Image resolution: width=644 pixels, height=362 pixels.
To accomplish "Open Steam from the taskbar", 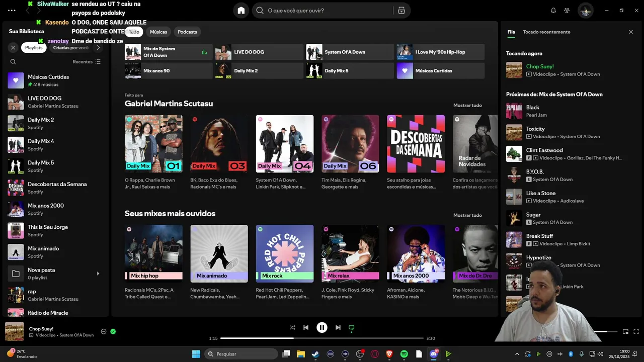I will pos(315,354).
